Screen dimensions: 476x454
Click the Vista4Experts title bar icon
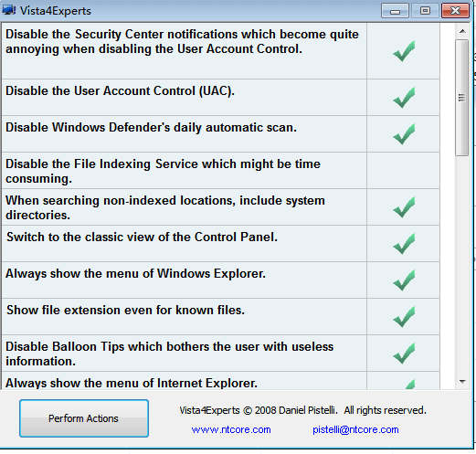click(x=9, y=10)
